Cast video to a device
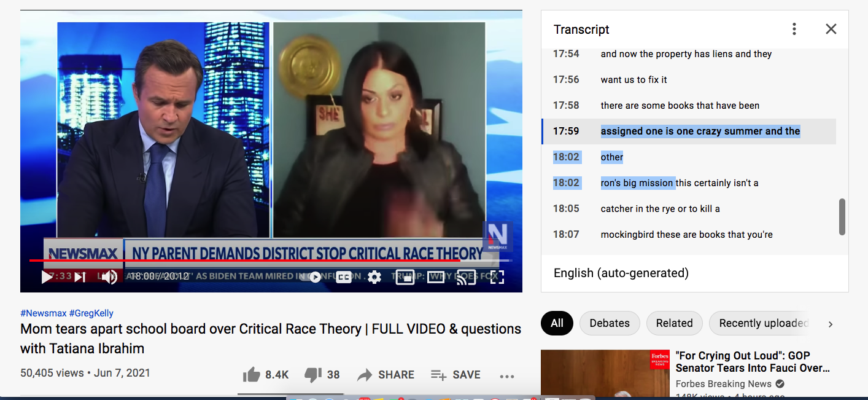The height and width of the screenshot is (400, 868). (x=467, y=277)
